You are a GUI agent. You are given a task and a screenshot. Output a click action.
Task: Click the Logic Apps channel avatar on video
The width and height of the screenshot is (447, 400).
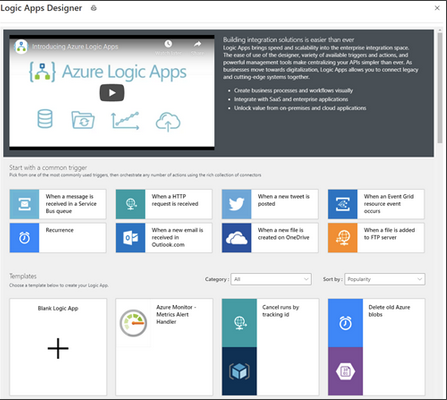[x=21, y=47]
